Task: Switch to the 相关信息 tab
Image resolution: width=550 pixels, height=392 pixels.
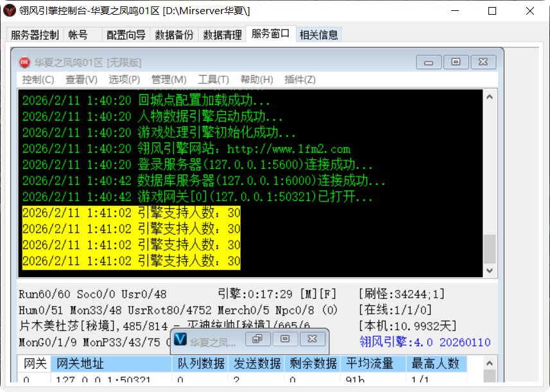Action: (318, 35)
